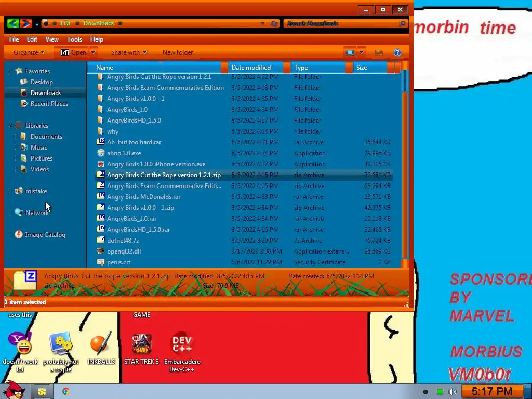Select the Angry Birds v1.0.0 - 1.zip icon
Viewport: 532px width, 399px height.
coord(100,207)
